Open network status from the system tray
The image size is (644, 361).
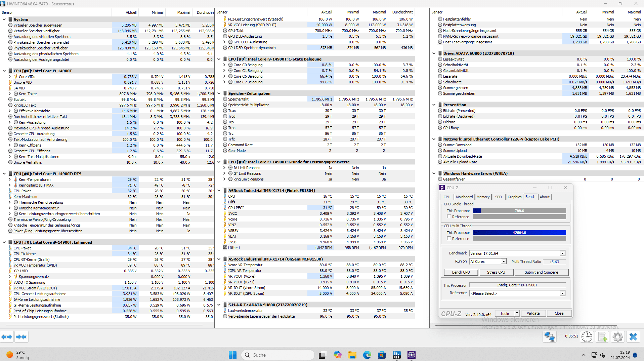594,355
